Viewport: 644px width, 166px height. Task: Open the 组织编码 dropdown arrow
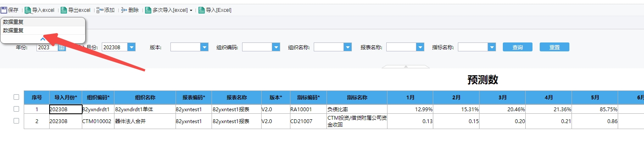pos(276,47)
